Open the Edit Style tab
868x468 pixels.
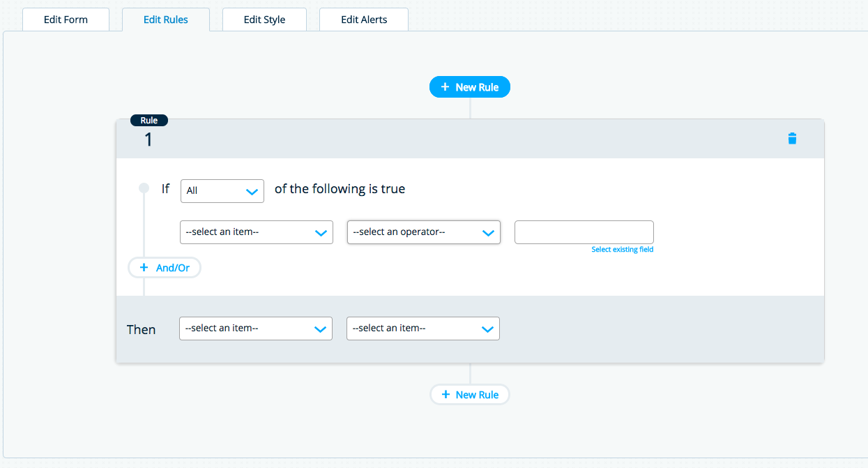[264, 20]
